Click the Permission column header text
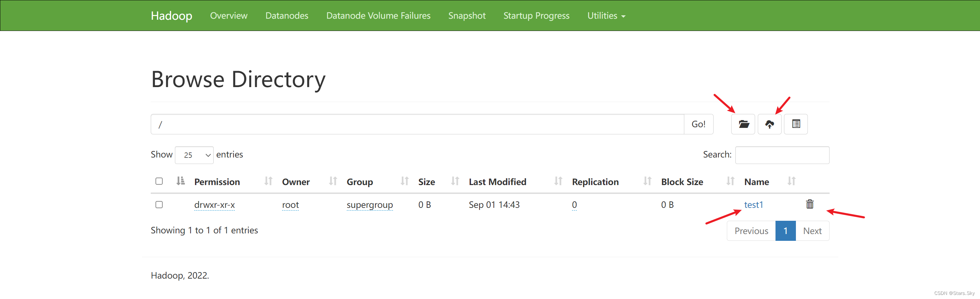This screenshot has height=299, width=980. (217, 182)
